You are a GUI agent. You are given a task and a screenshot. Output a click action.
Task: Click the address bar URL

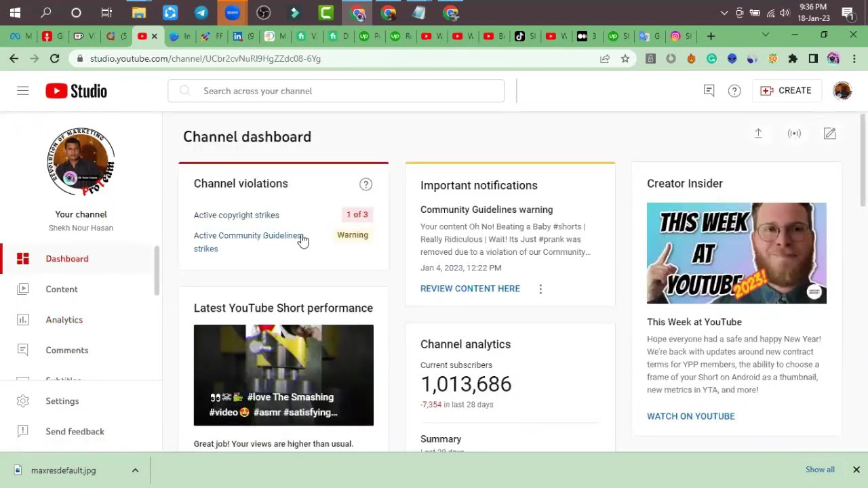tap(205, 59)
